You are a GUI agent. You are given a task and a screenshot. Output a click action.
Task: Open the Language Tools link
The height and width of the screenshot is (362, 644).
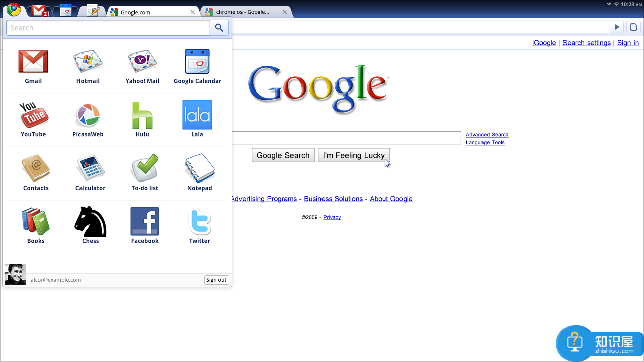485,143
